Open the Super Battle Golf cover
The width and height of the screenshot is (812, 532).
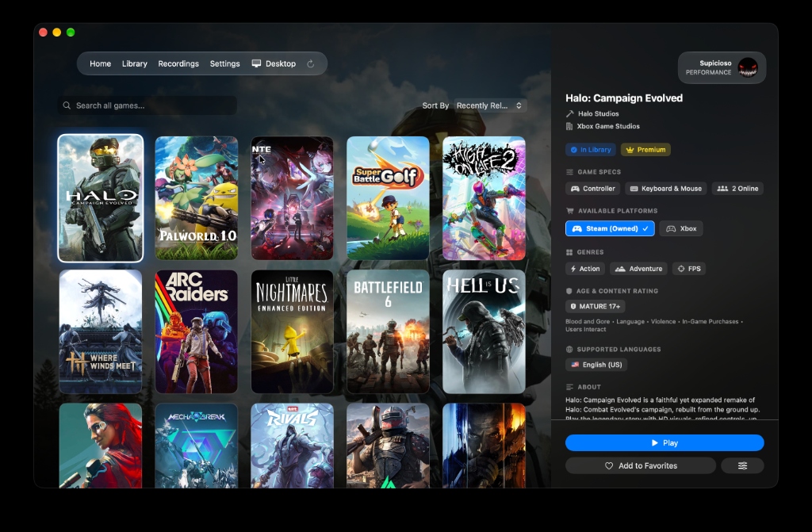tap(388, 198)
